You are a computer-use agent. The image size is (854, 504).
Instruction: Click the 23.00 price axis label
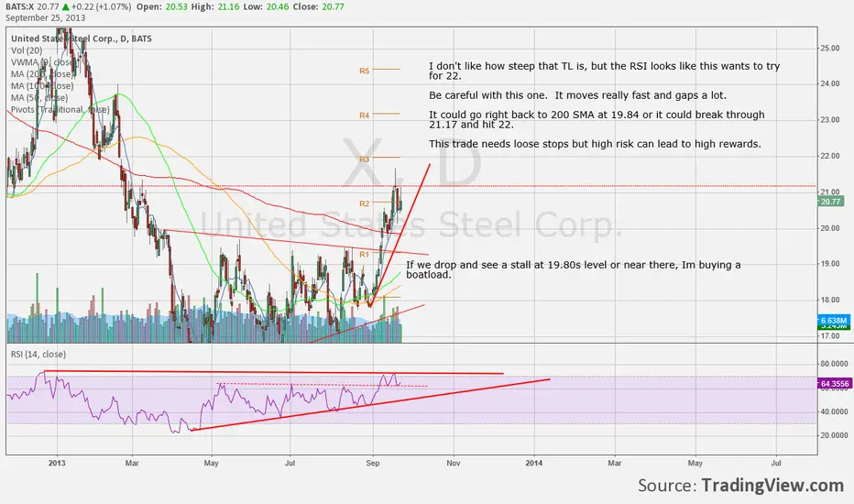(x=830, y=120)
